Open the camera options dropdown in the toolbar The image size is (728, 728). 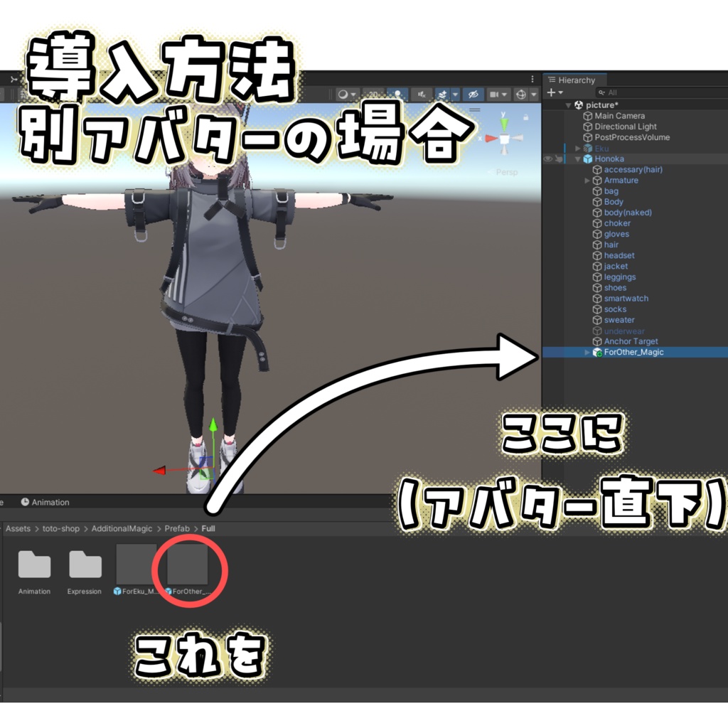(504, 95)
